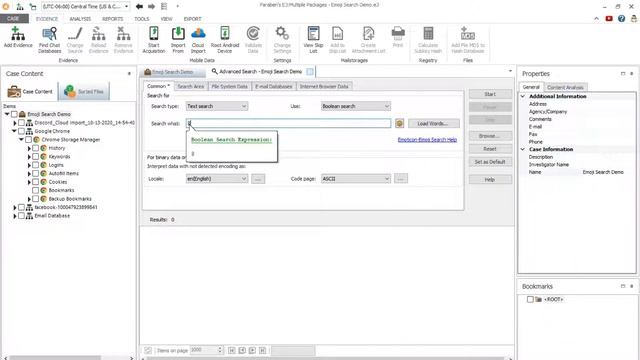
Task: Expand the facebook evidence node
Action: tap(15, 207)
